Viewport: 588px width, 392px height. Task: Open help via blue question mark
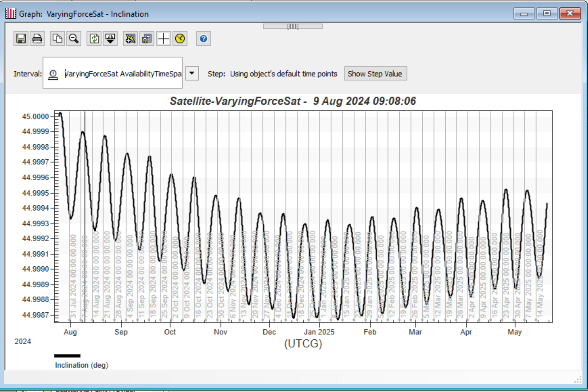(x=203, y=39)
